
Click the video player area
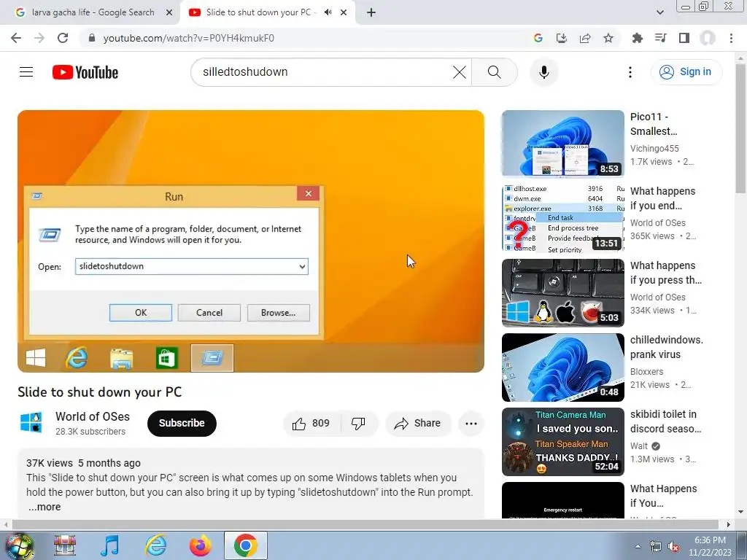pos(251,241)
